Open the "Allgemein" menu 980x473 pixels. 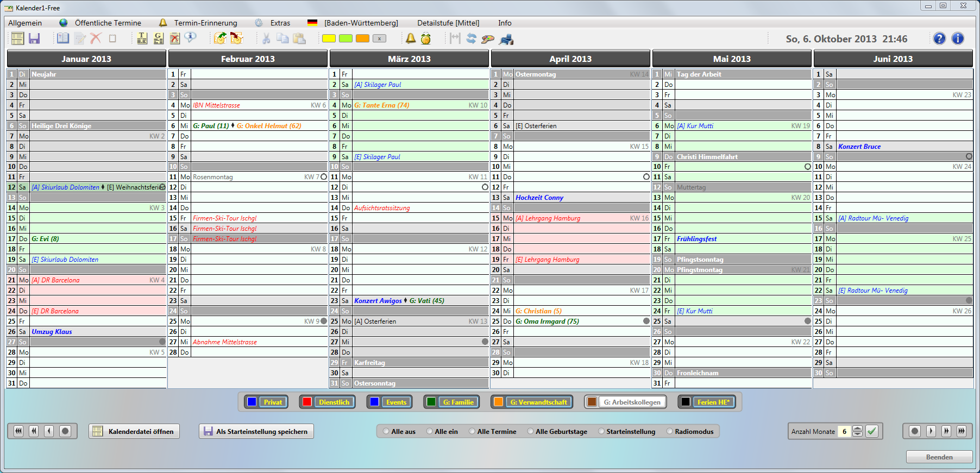[25, 23]
